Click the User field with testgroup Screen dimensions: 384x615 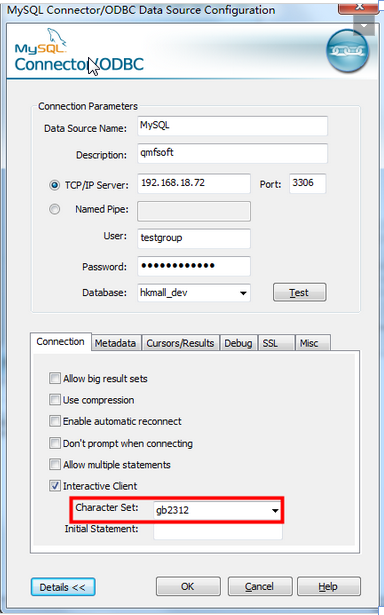194,238
